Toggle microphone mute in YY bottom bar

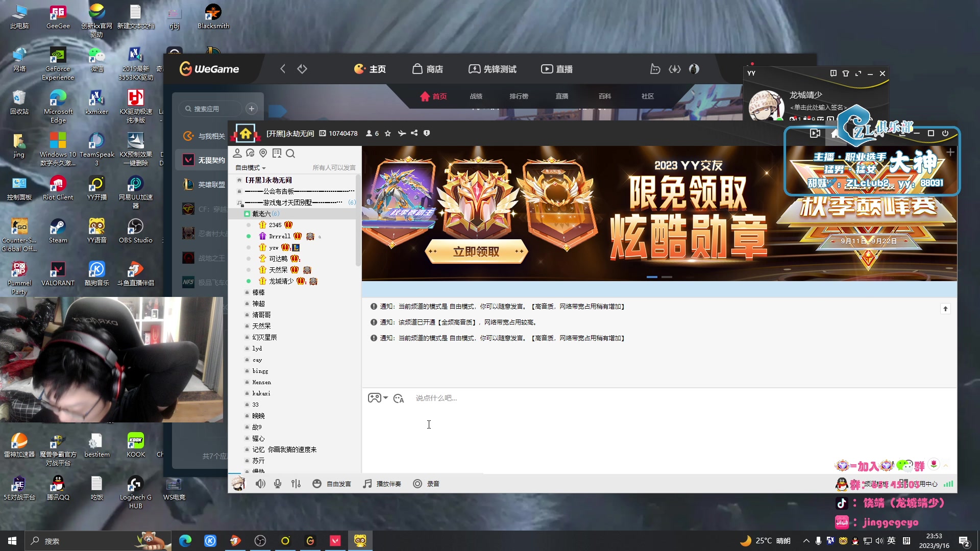[278, 484]
